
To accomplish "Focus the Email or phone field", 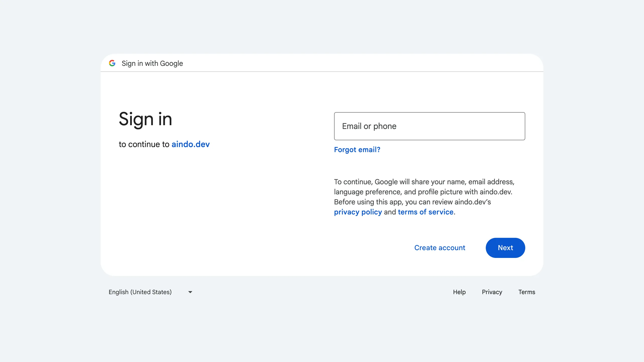I will click(429, 126).
